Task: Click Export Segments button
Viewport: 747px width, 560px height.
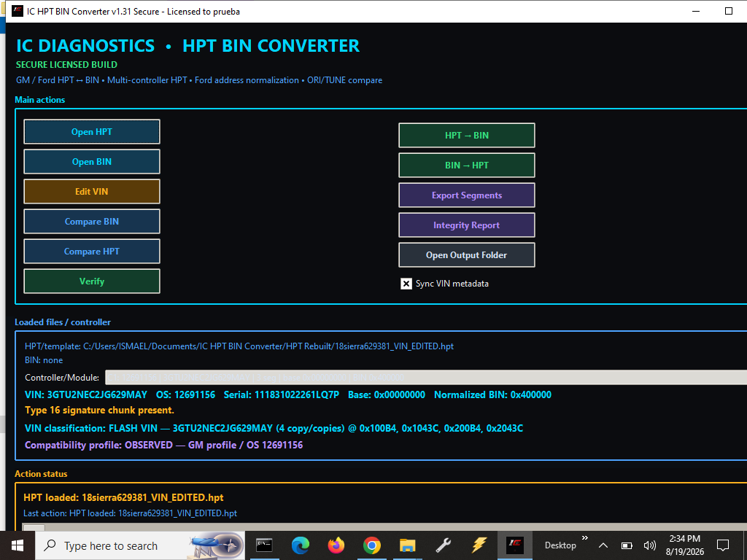Action: pos(467,195)
